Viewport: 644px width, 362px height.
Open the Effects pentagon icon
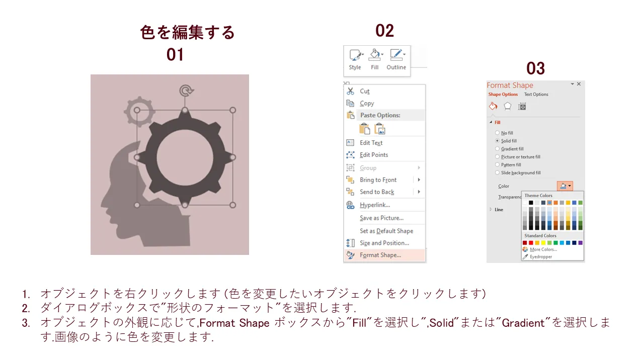pos(508,106)
